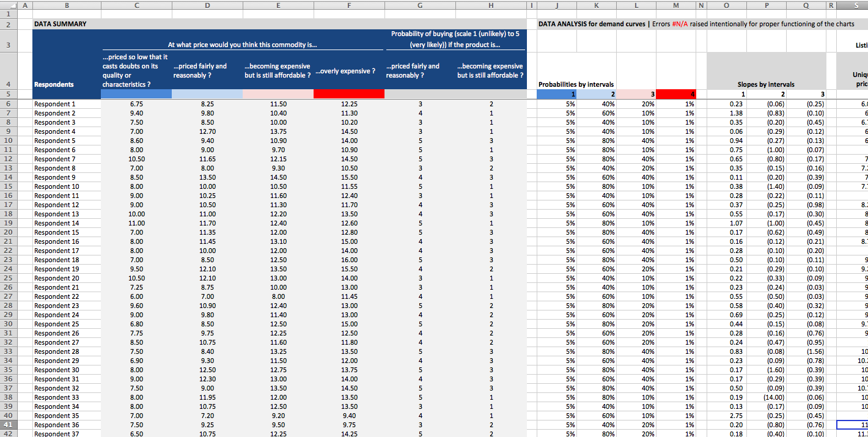Click value 11.65 in Respondent 7 row

click(207, 159)
